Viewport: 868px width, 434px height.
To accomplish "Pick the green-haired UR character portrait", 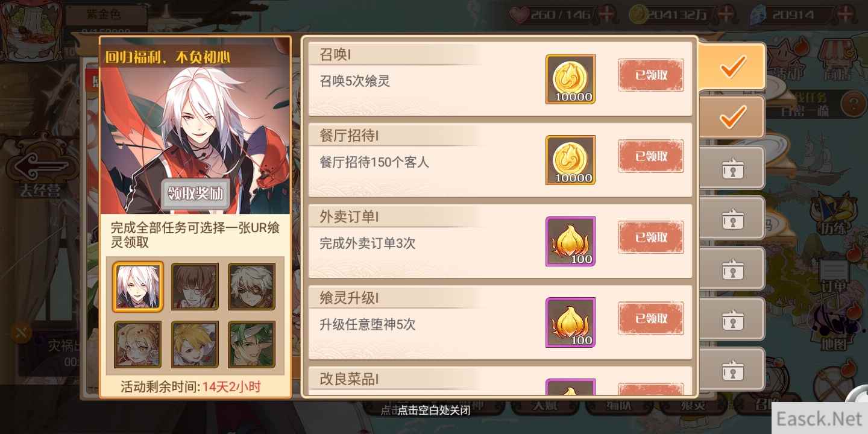I will coord(251,344).
